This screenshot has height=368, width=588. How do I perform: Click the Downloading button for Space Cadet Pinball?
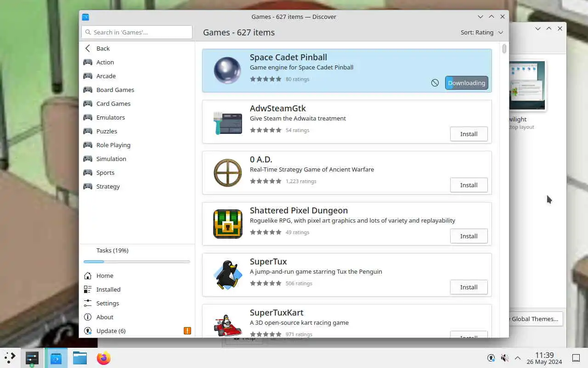466,83
